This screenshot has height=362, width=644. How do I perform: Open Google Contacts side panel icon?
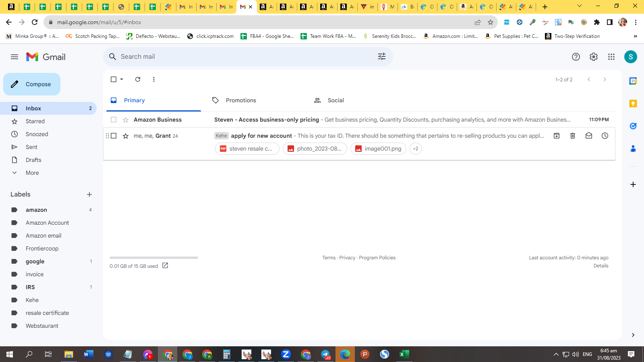(x=633, y=149)
